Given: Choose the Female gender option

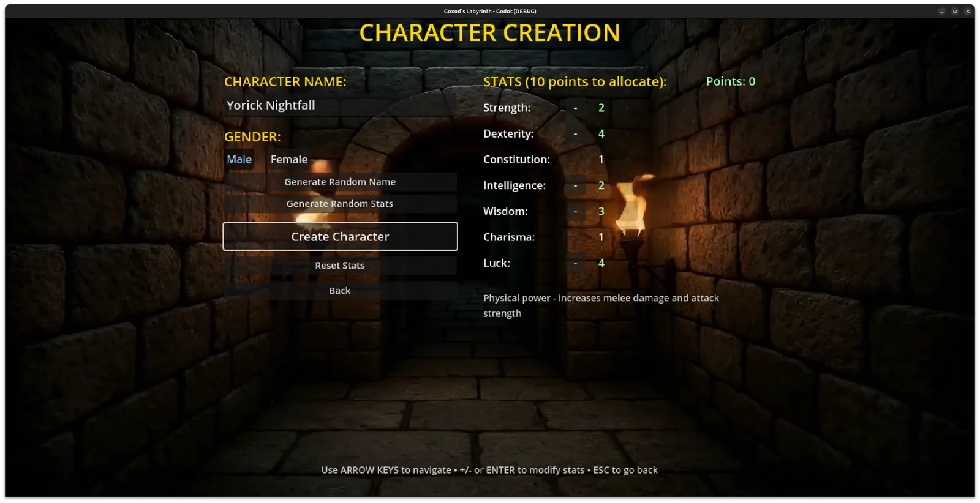Looking at the screenshot, I should [289, 160].
